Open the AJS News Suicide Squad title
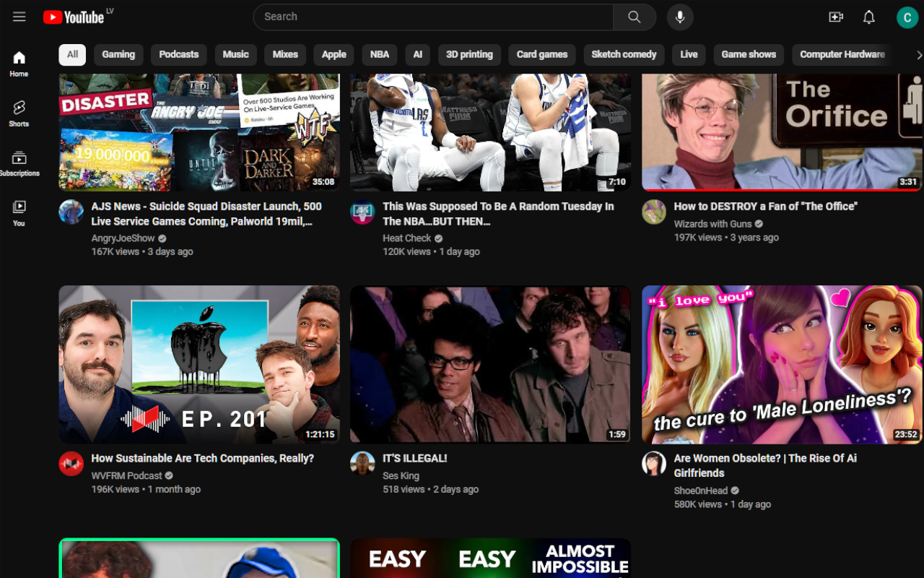The image size is (924, 578). pos(206,214)
